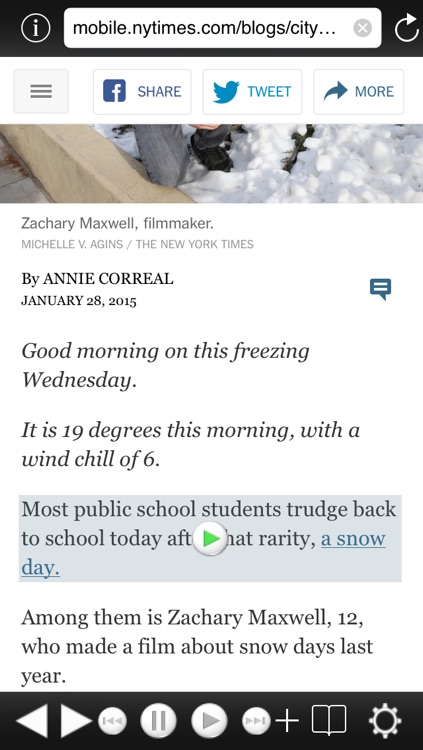Go forward with the right arrow
Image resolution: width=423 pixels, height=750 pixels.
point(76,720)
